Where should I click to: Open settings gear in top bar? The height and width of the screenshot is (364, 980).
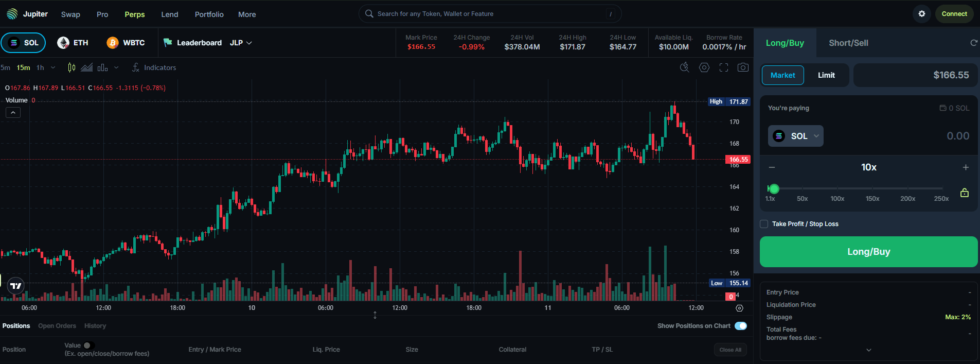(x=922, y=14)
